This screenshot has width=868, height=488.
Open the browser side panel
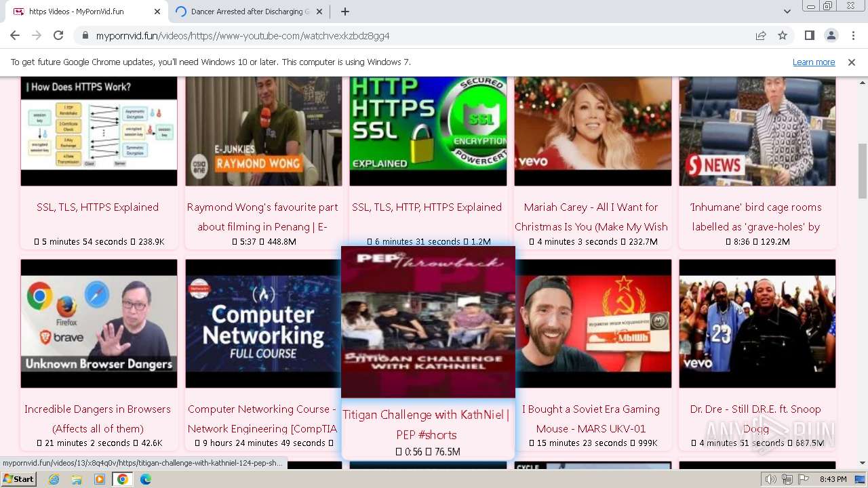pos(809,36)
